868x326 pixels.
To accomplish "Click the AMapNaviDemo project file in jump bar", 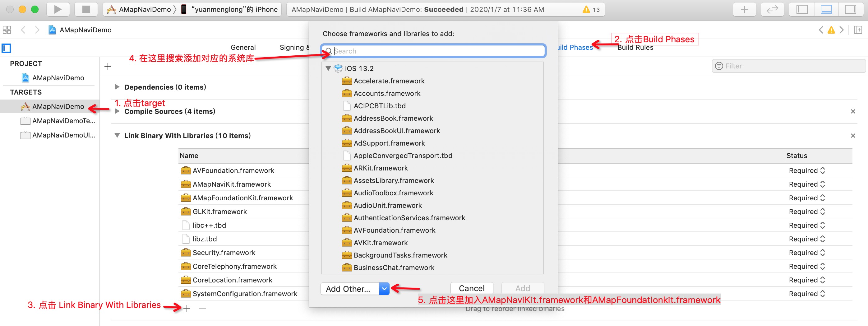I will point(80,30).
